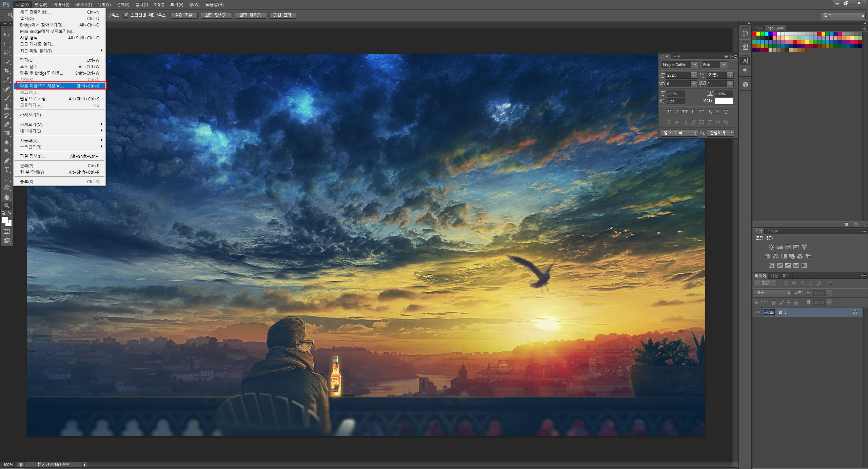The image size is (868, 469).
Task: Select the Crop tool
Action: point(6,71)
